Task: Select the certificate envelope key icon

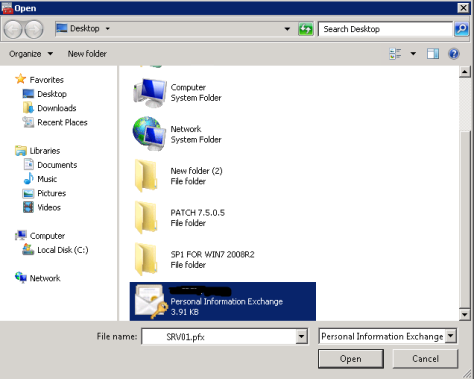Action: [x=151, y=302]
